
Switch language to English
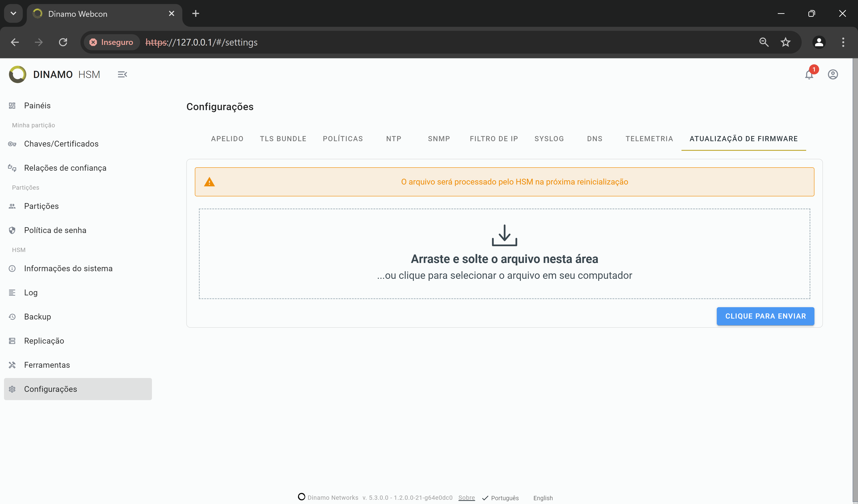point(543,498)
